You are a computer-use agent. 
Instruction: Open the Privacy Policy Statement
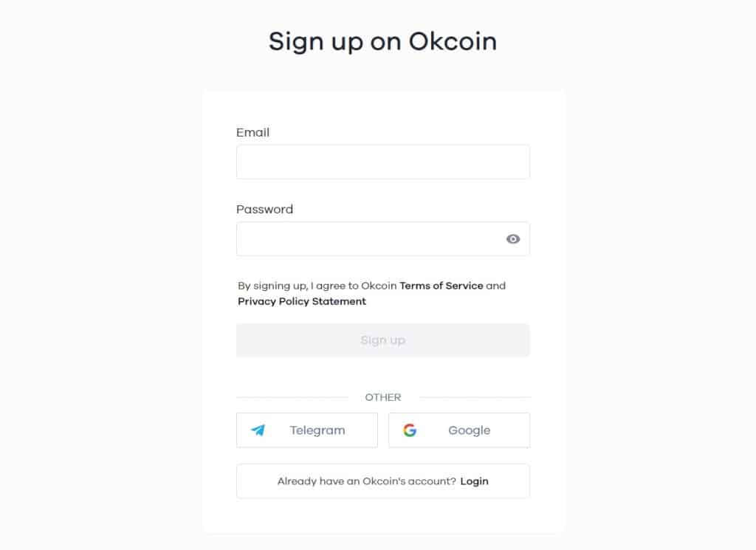point(300,301)
